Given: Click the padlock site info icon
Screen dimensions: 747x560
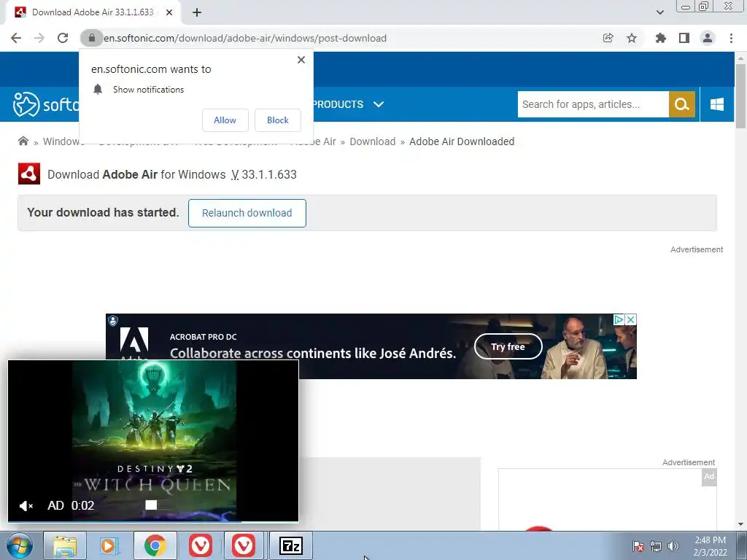Looking at the screenshot, I should [x=91, y=38].
